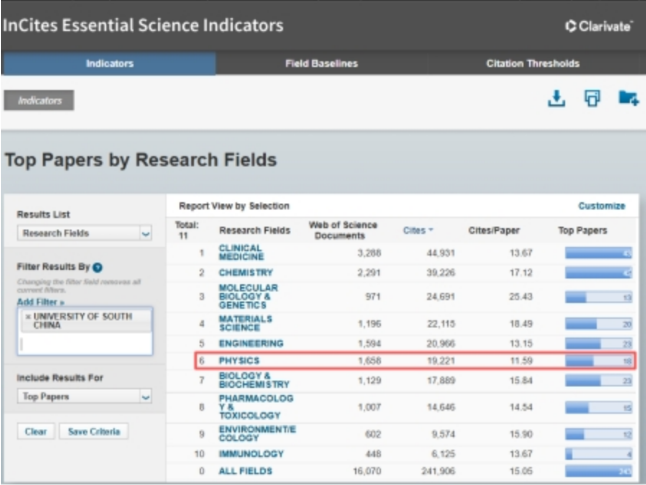Click the download icon
The width and height of the screenshot is (646, 485).
click(x=556, y=98)
